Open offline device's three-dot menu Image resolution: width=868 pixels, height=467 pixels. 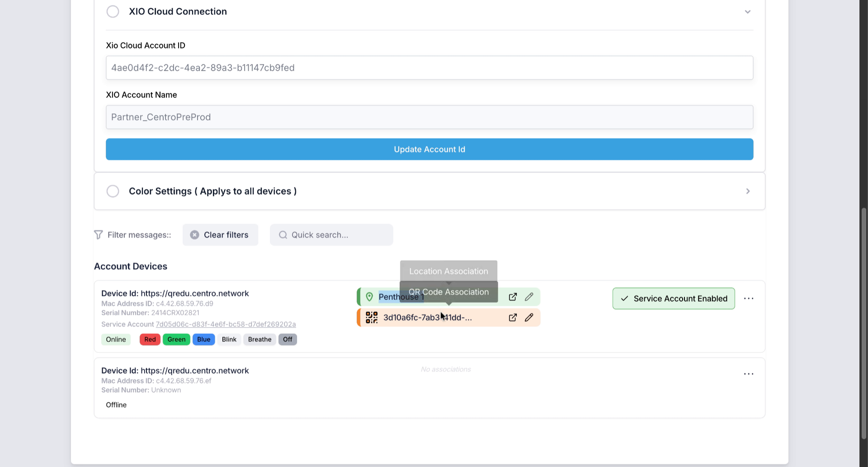[749, 374]
